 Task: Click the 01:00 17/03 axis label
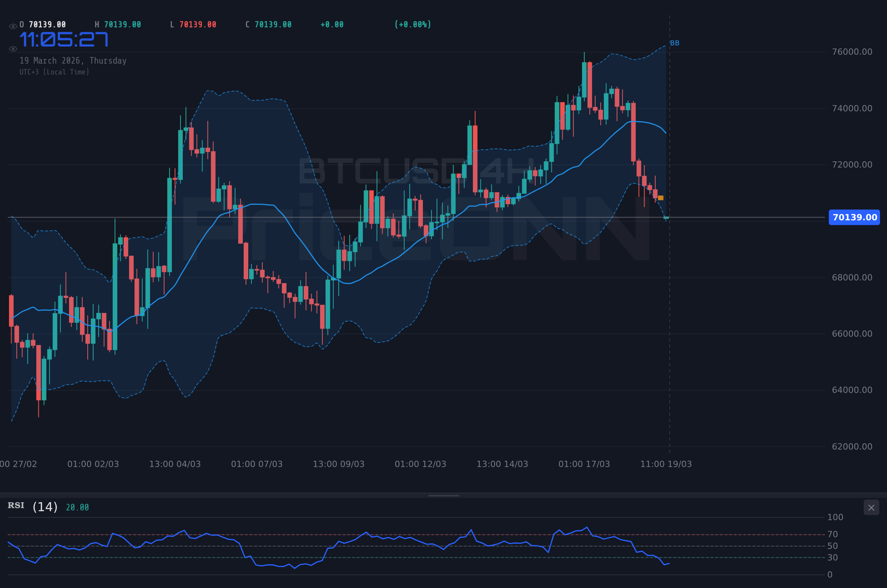[x=585, y=464]
